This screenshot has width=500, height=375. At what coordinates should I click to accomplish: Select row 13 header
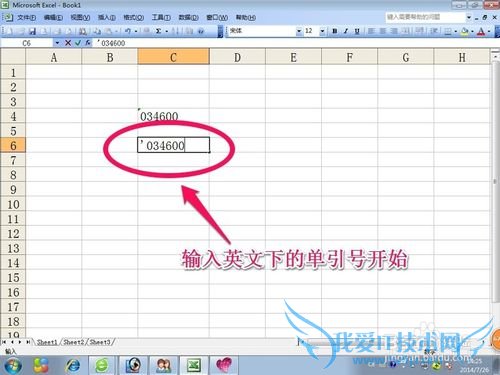13,248
